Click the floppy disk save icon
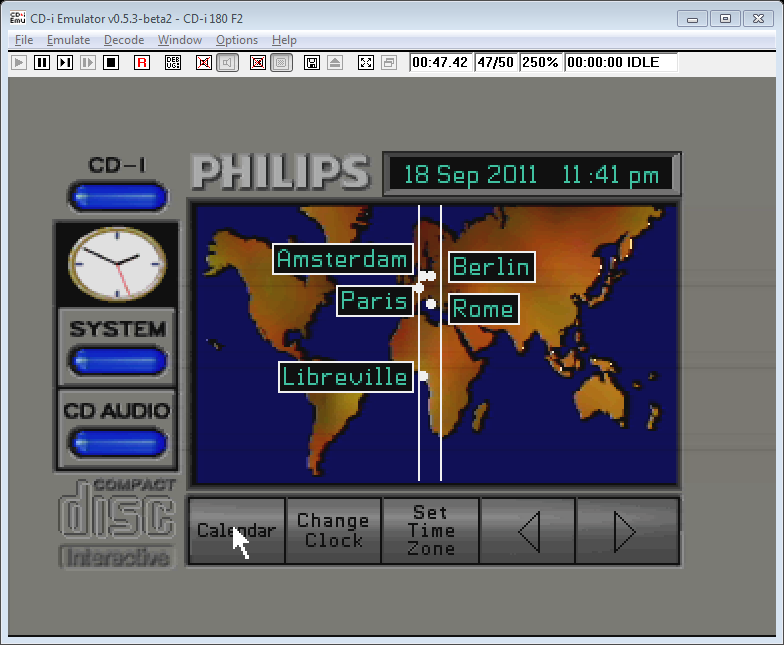This screenshot has width=784, height=645. tap(312, 62)
